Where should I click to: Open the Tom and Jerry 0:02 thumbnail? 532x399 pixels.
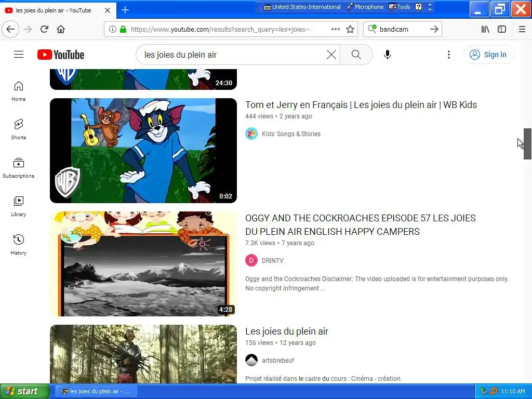click(x=143, y=151)
